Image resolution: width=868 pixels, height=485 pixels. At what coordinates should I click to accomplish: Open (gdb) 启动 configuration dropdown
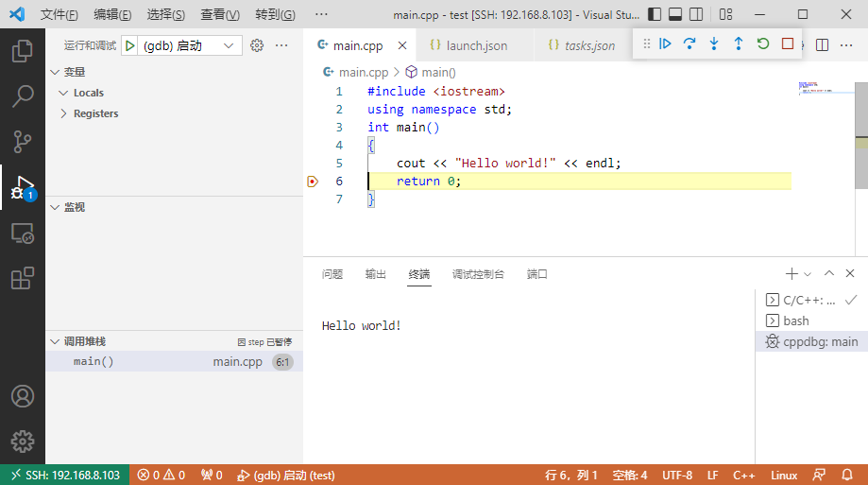[x=188, y=45]
